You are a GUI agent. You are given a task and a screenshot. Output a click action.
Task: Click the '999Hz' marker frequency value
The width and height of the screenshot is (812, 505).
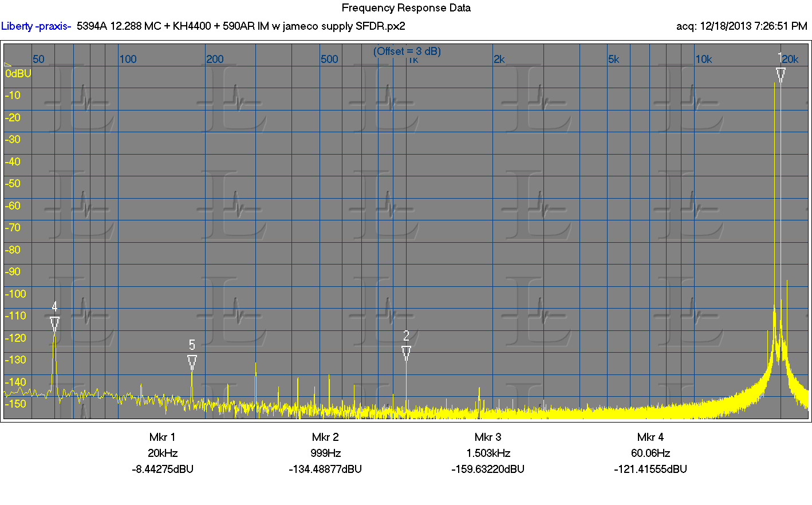[326, 453]
